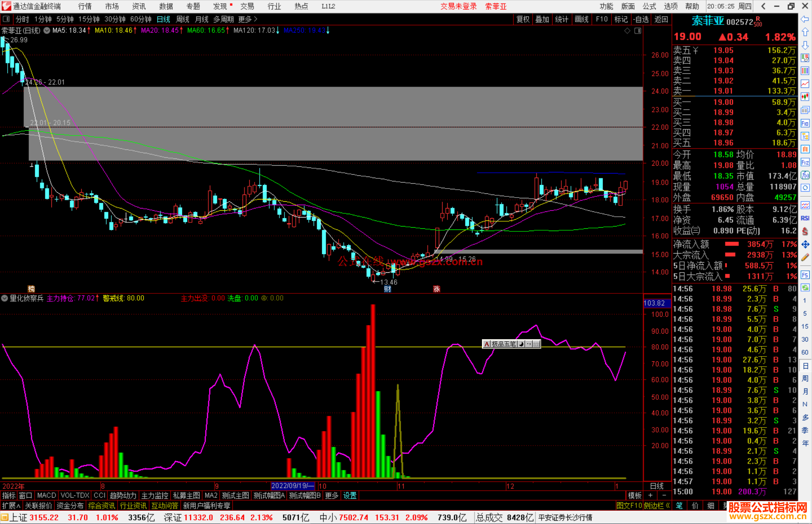Click the left arrow back icon in sidebar
Viewport: 812px width, 524px height.
point(805,19)
